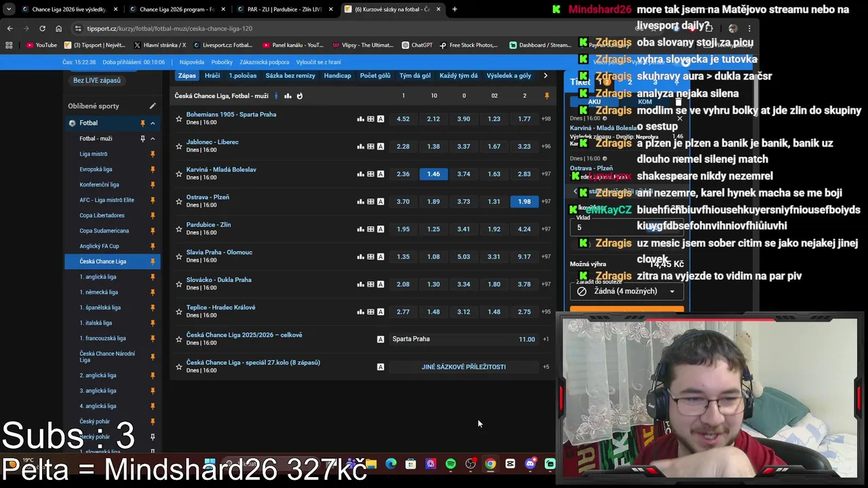Star the Slovácko - Dukla Praha match

pyautogui.click(x=179, y=284)
